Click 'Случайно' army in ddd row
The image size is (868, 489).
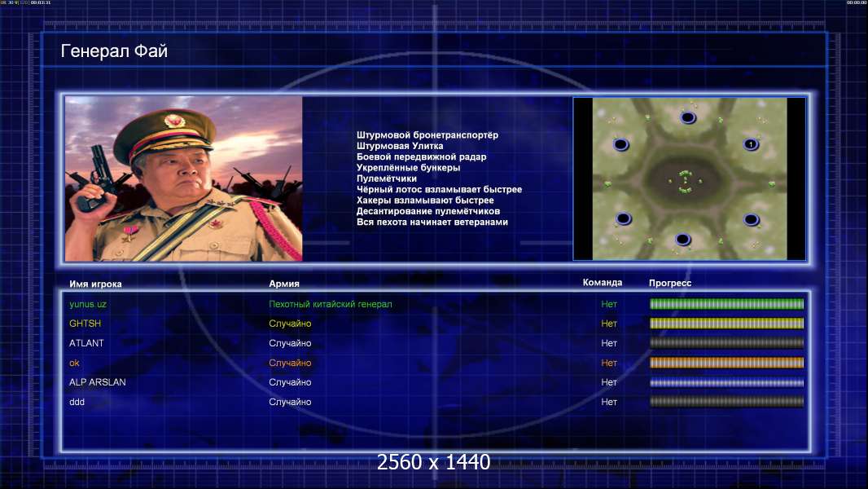tap(290, 402)
